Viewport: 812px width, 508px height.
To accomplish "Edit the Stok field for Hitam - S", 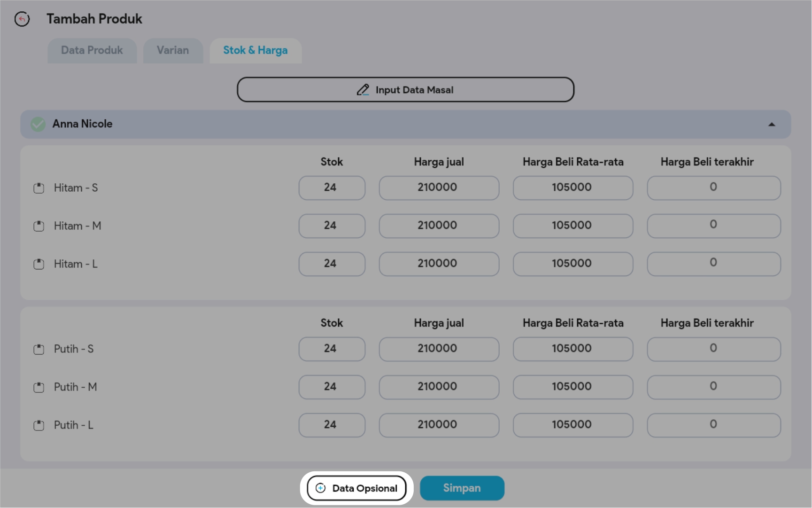I will [x=332, y=188].
